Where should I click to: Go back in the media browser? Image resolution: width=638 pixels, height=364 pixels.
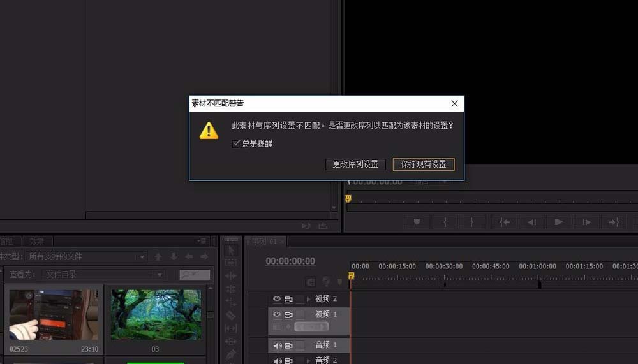tap(189, 257)
